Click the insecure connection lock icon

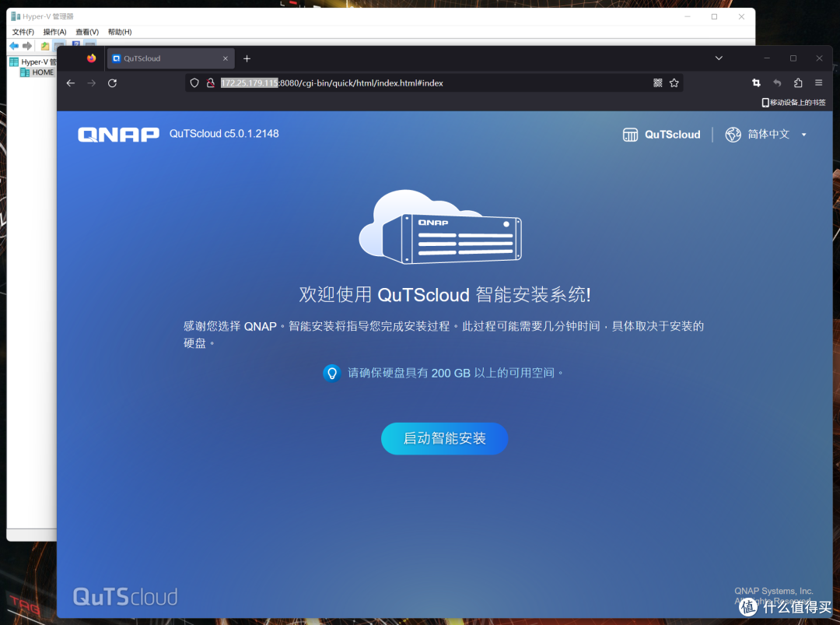pos(211,83)
